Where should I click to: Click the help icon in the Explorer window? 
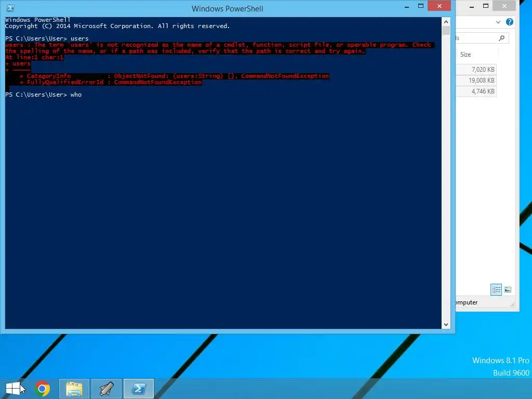(x=509, y=22)
